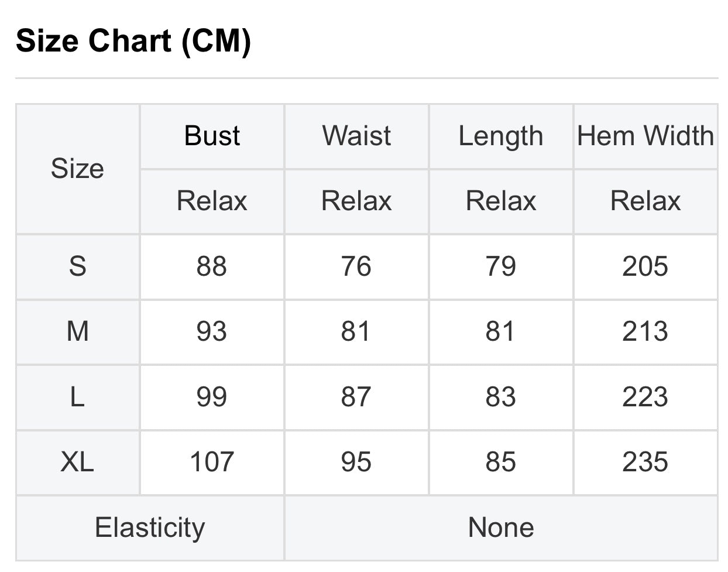Click the Size Chart (CM) heading
Image resolution: width=728 pixels, height=572 pixels.
pos(133,41)
